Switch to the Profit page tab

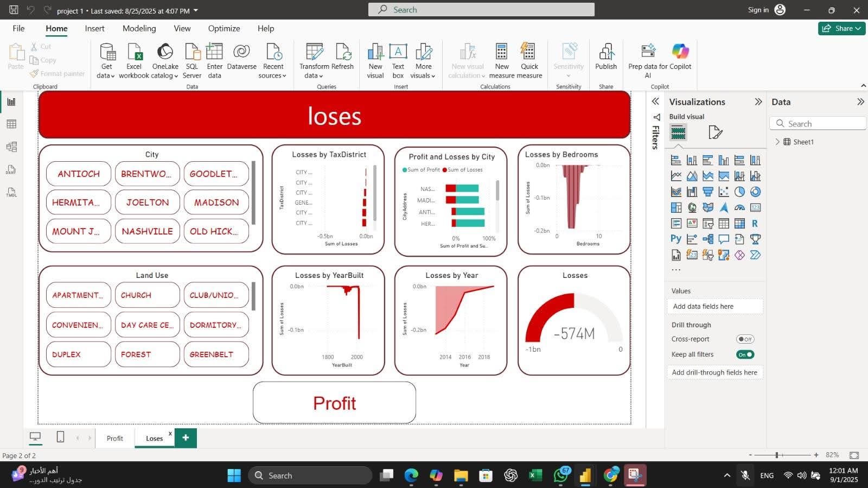click(x=114, y=438)
